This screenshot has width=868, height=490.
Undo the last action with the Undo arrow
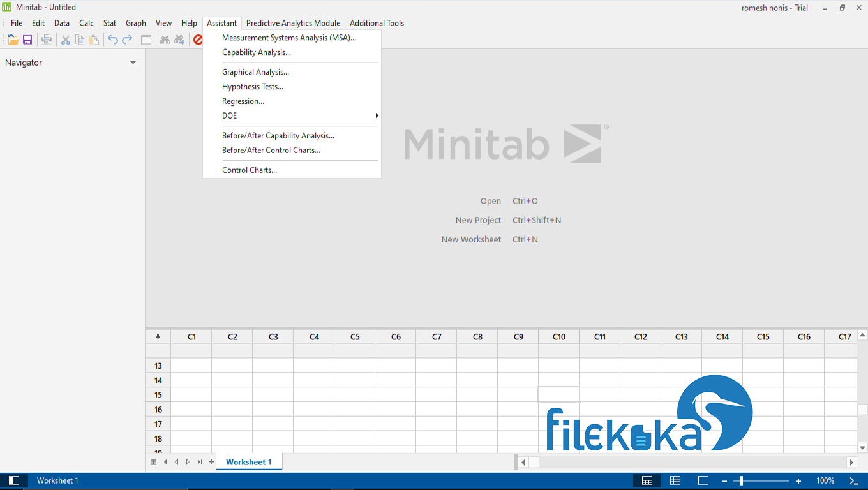[113, 40]
